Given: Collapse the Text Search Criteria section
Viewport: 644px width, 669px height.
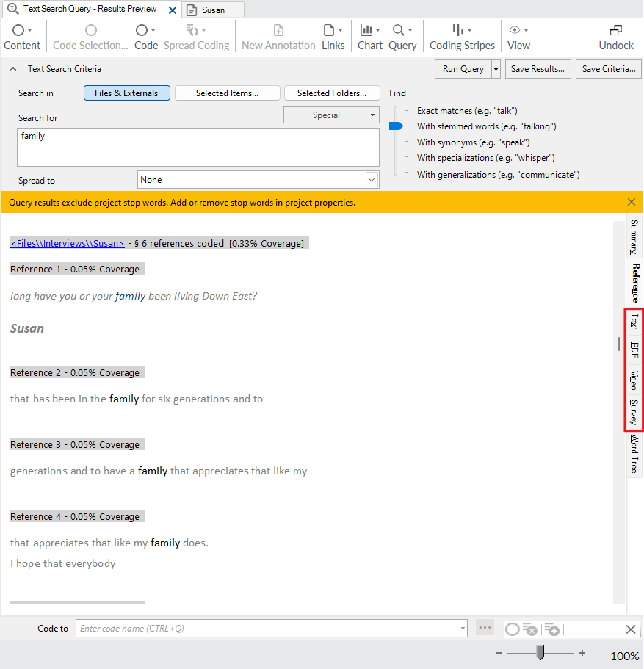Looking at the screenshot, I should [x=13, y=69].
